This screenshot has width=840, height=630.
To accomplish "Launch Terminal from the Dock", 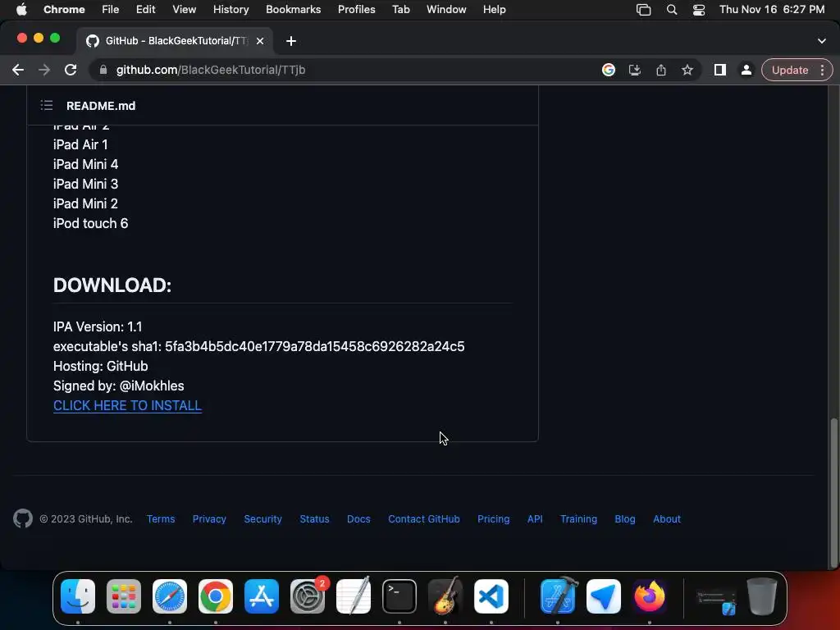I will [x=399, y=596].
